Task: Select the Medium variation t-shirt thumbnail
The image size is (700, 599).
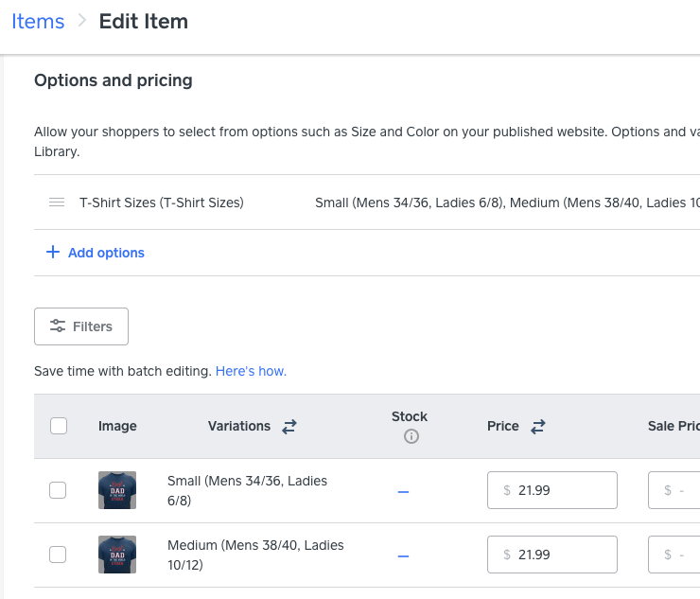Action: (x=117, y=555)
